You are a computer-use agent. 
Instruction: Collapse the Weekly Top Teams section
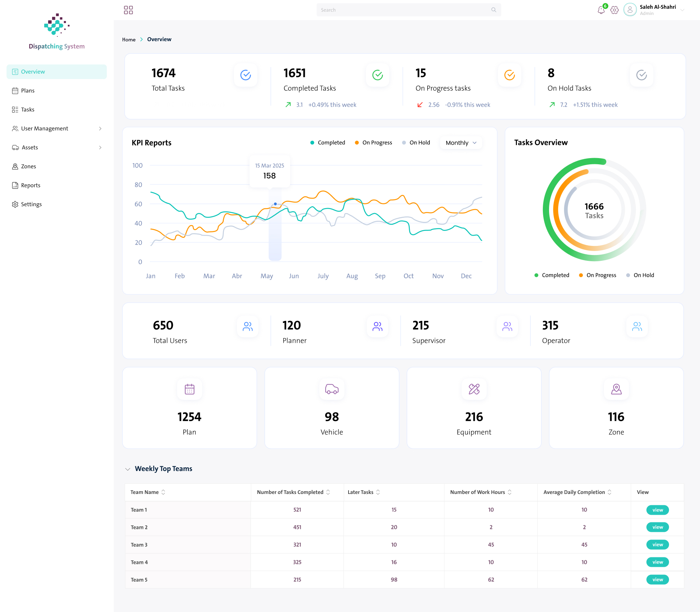click(128, 469)
